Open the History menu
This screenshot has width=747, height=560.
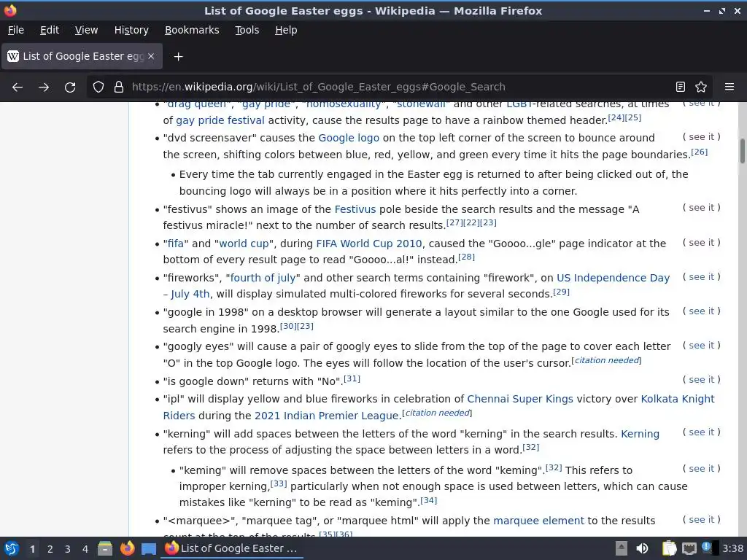131,30
